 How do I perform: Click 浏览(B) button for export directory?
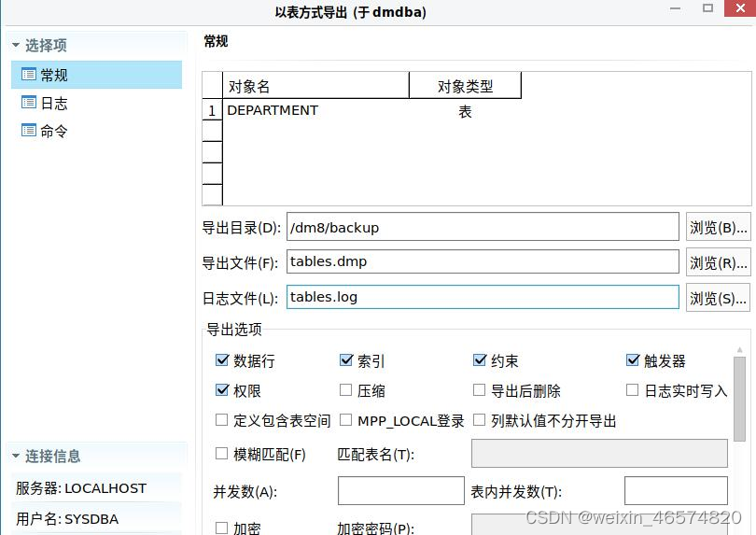tap(718, 227)
